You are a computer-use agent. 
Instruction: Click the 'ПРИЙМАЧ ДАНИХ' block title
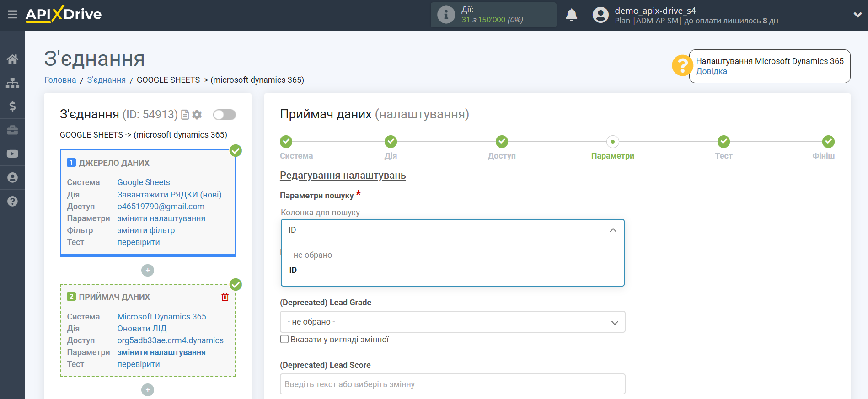pyautogui.click(x=114, y=297)
